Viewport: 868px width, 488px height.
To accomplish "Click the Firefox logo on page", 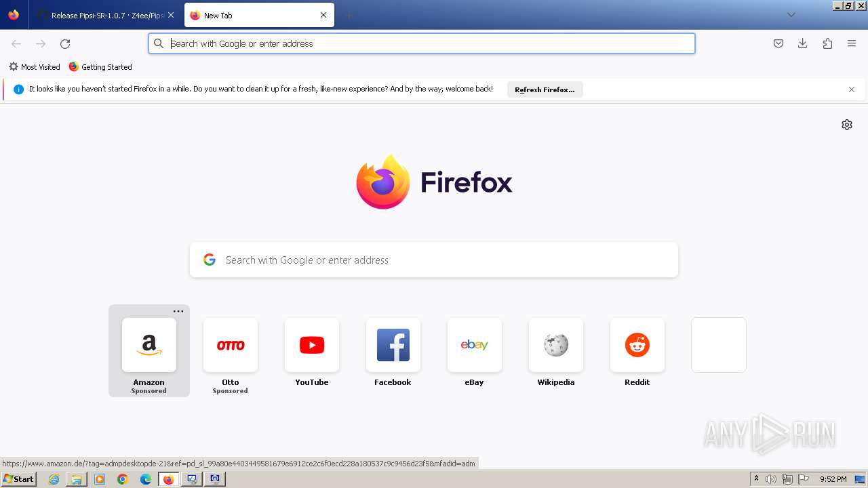I will [x=434, y=182].
